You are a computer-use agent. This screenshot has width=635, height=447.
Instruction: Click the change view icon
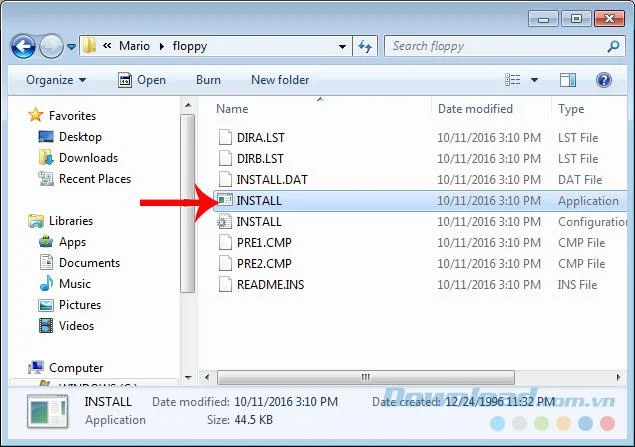[x=513, y=80]
